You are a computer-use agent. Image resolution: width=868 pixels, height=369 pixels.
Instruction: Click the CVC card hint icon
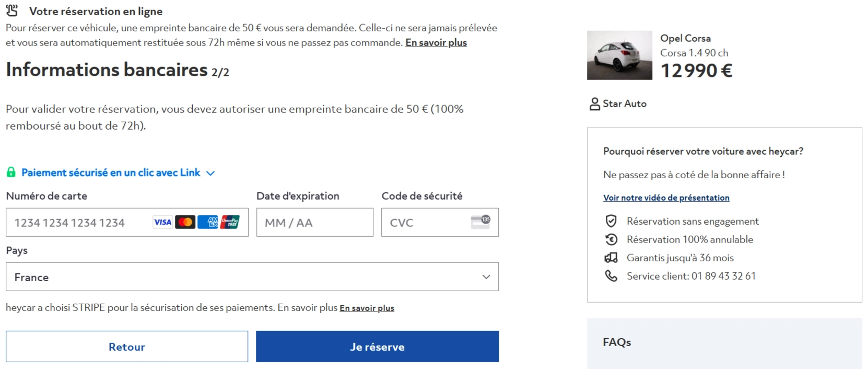(480, 222)
